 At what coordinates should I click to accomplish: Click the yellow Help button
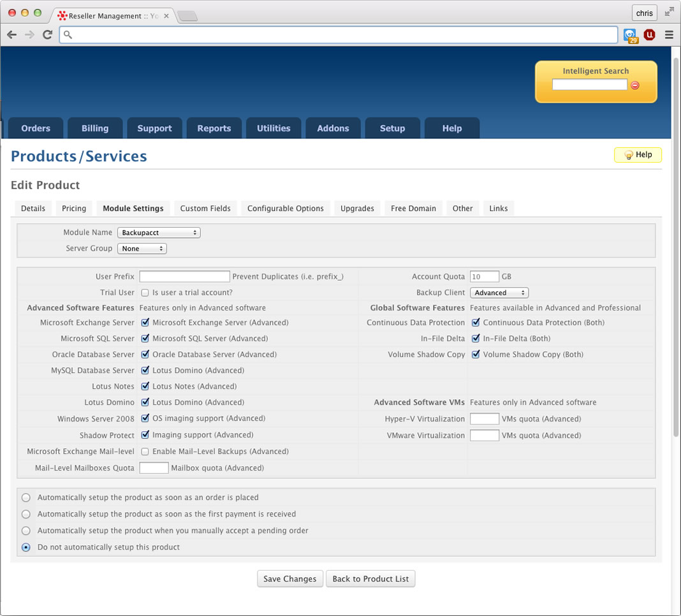click(638, 155)
